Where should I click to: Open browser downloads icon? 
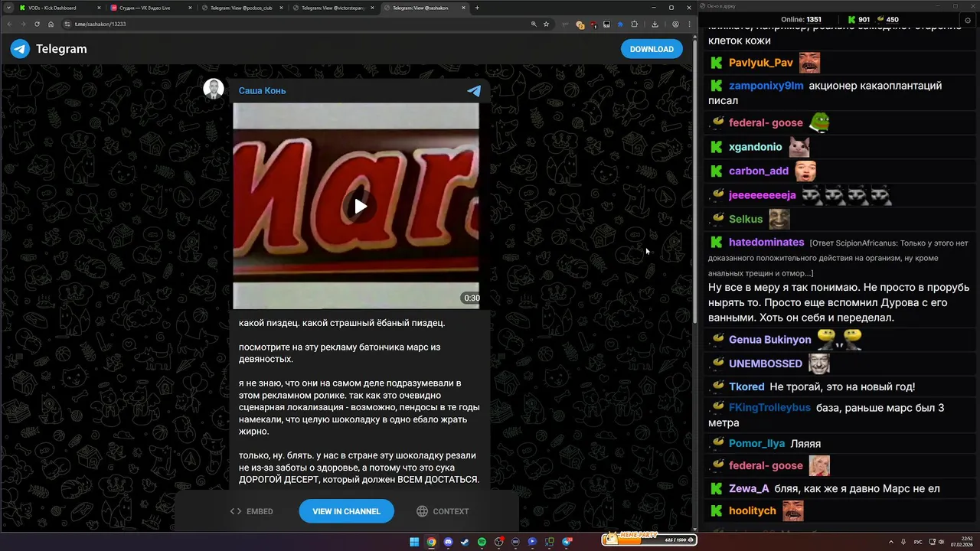pos(655,24)
